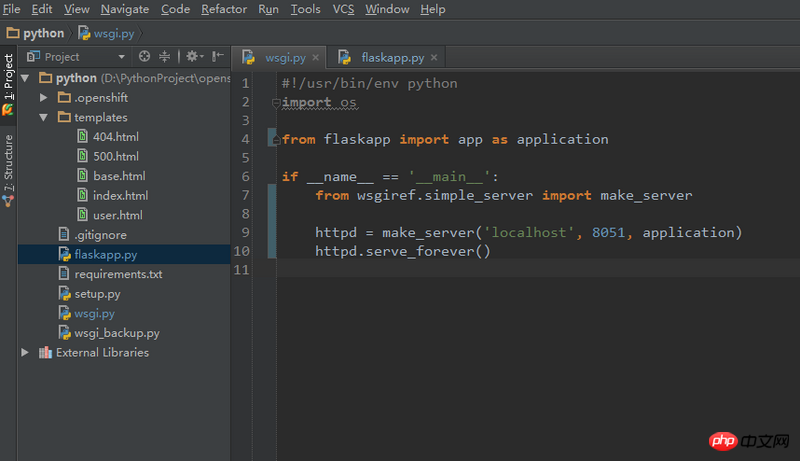The width and height of the screenshot is (800, 461).
Task: Select requirements.txt in the project tree
Action: tap(118, 274)
